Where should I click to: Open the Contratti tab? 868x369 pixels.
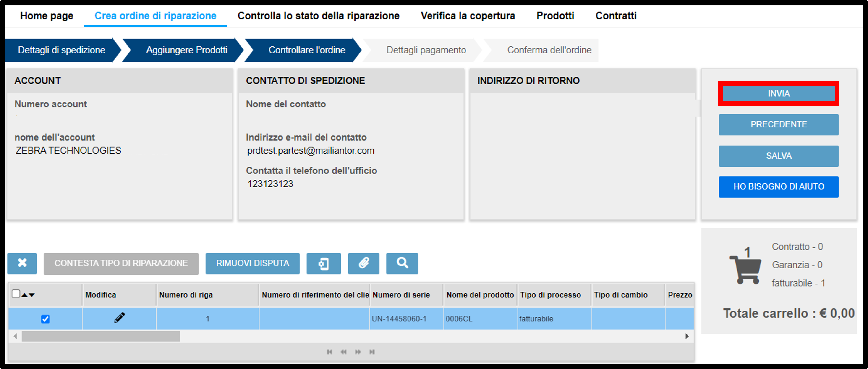616,16
